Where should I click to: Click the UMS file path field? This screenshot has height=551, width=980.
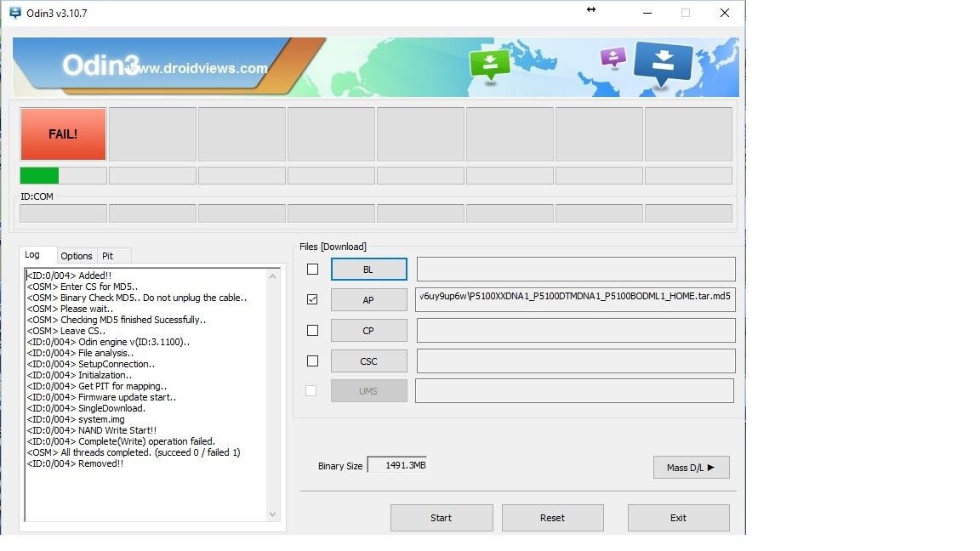click(574, 391)
